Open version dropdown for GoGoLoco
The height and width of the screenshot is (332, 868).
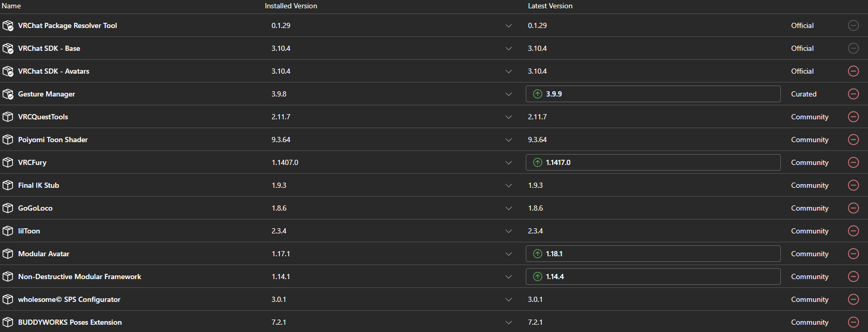coord(509,209)
